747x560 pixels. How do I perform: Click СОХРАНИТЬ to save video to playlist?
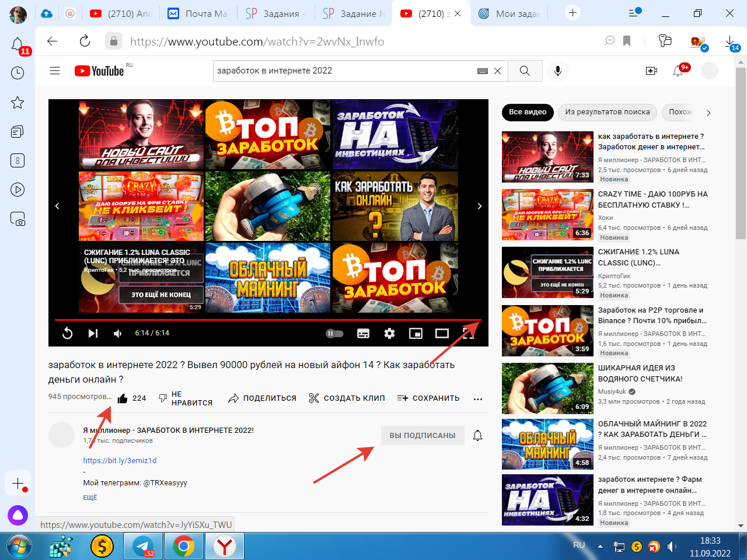tap(428, 398)
